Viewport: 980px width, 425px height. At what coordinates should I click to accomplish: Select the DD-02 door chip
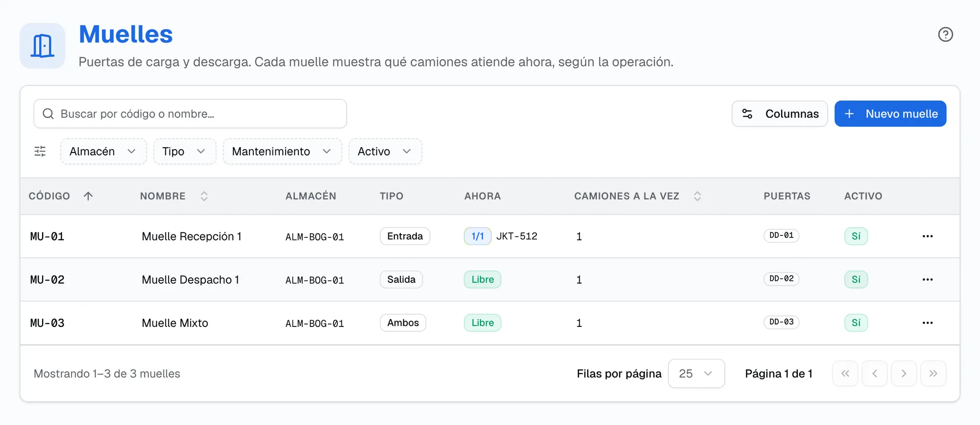click(x=782, y=278)
